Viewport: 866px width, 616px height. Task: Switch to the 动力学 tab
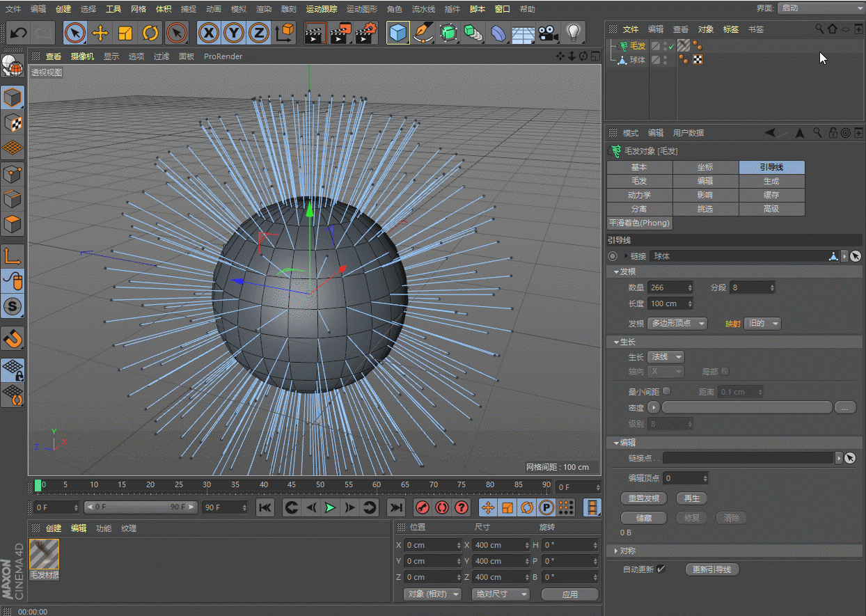pyautogui.click(x=639, y=195)
